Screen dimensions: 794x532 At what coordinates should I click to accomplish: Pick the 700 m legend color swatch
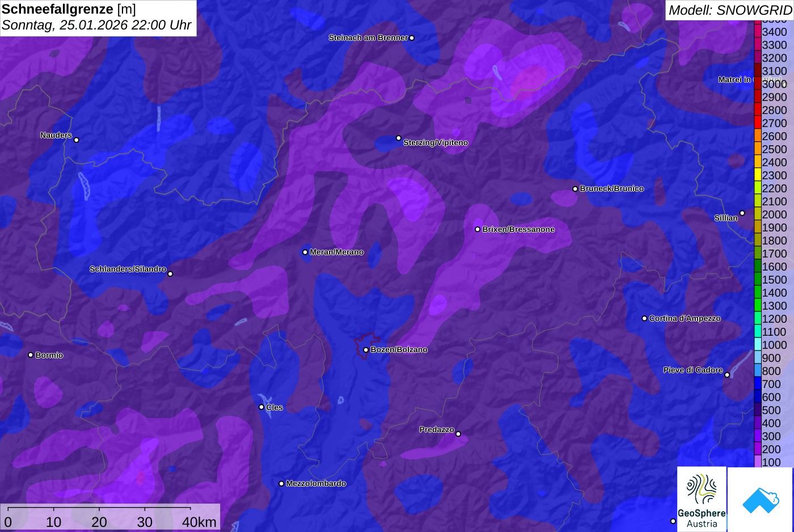click(758, 384)
